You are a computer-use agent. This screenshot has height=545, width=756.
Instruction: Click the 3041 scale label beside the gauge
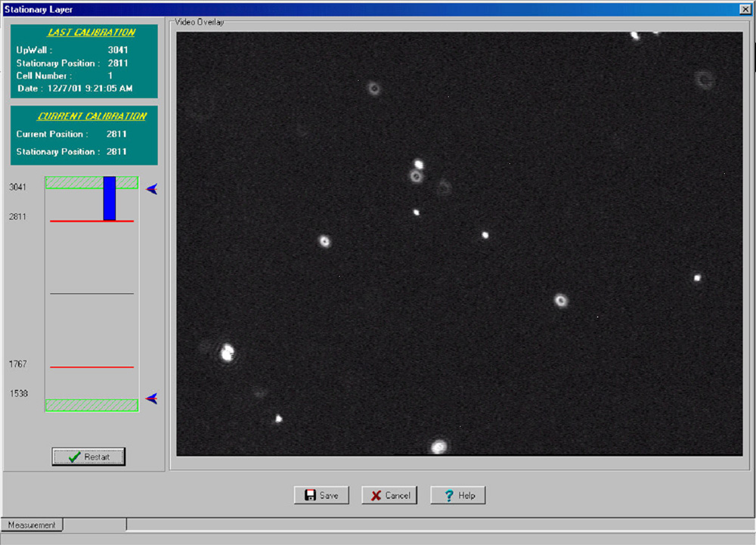(17, 187)
